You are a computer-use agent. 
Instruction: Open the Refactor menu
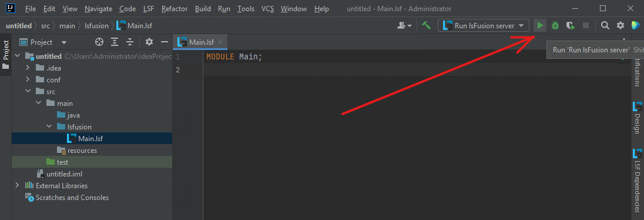pos(175,9)
